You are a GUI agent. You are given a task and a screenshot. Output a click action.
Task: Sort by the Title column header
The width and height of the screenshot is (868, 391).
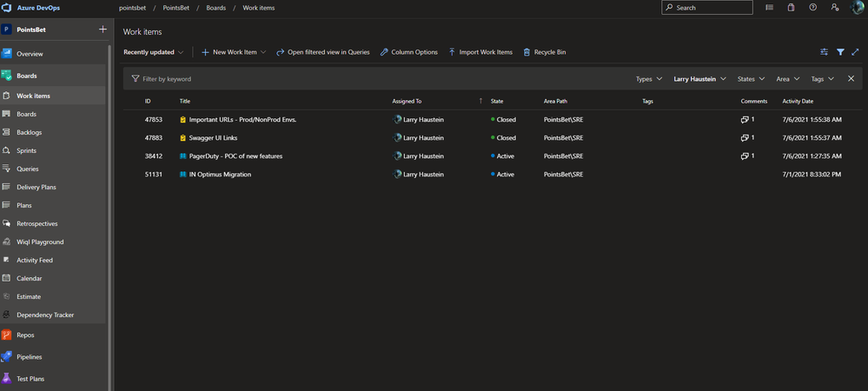click(x=185, y=102)
